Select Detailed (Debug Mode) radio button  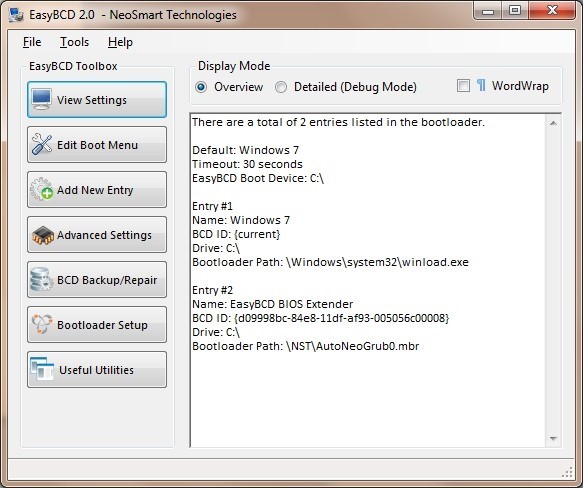pyautogui.click(x=281, y=87)
